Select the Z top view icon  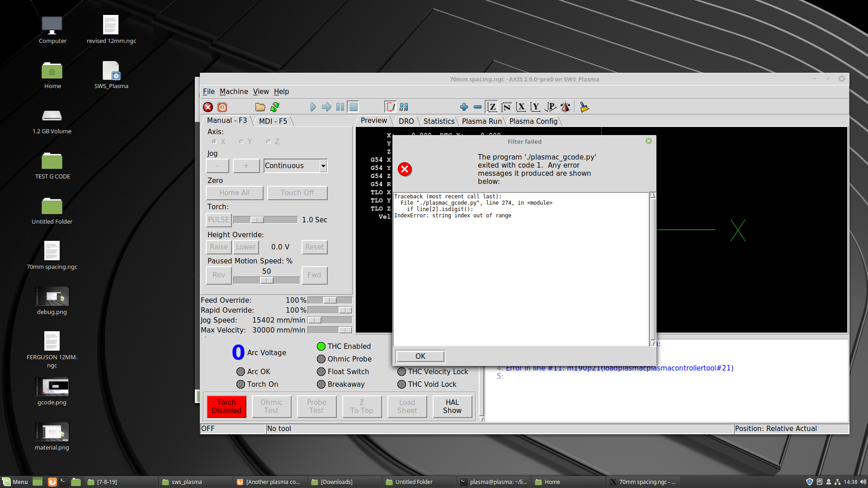point(492,107)
